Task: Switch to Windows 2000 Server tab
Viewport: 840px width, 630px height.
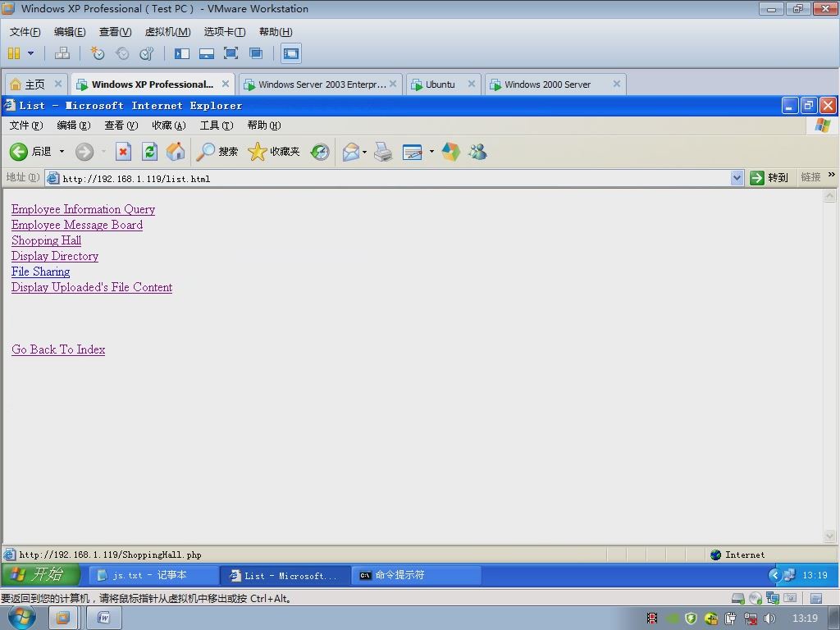Action: 547,84
